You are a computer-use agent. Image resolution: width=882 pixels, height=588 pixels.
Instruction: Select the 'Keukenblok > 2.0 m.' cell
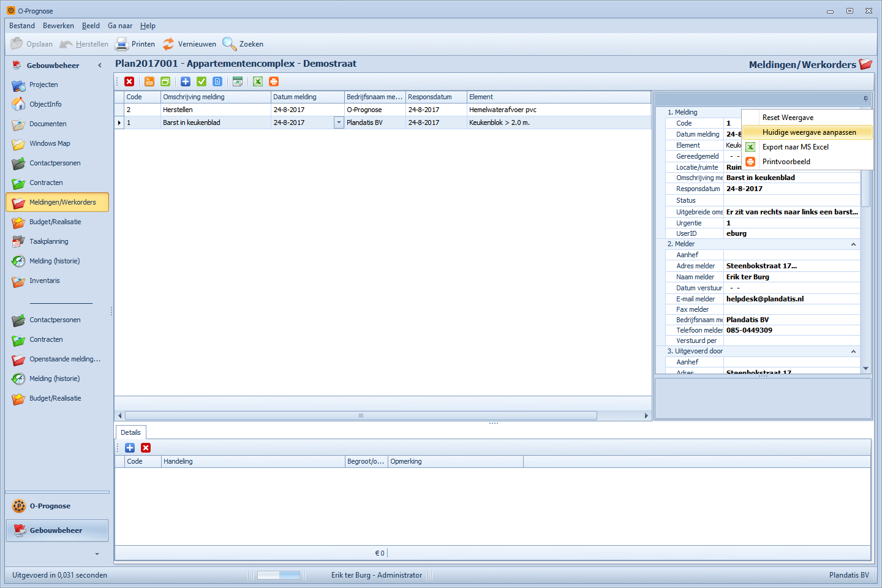559,123
